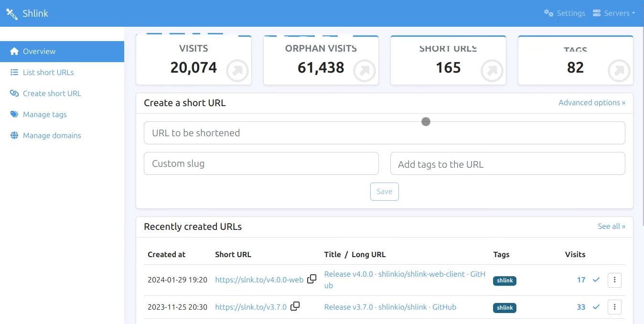Screen dimensions: 644x324
Task: Open the See all link
Action: pyautogui.click(x=612, y=227)
